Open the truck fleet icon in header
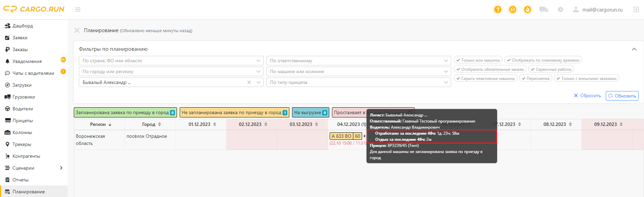Image resolution: width=644 pixels, height=197 pixels. [x=543, y=9]
